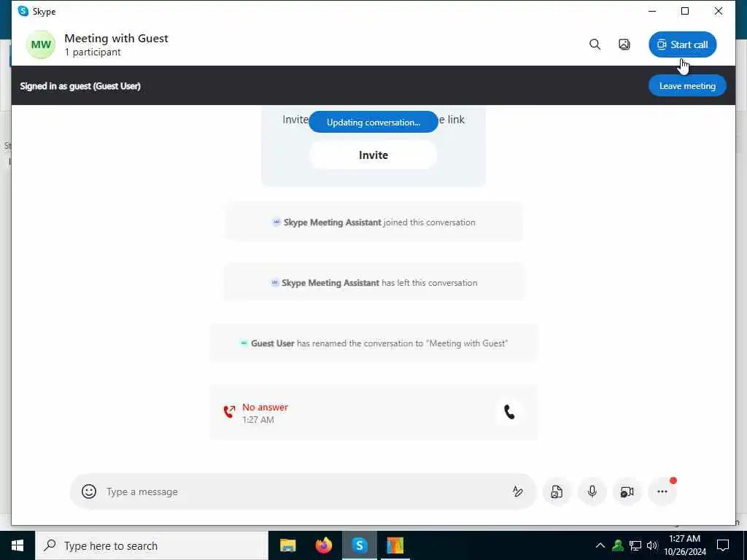Open the Windows Start menu
Image resolution: width=747 pixels, height=560 pixels.
(18, 545)
